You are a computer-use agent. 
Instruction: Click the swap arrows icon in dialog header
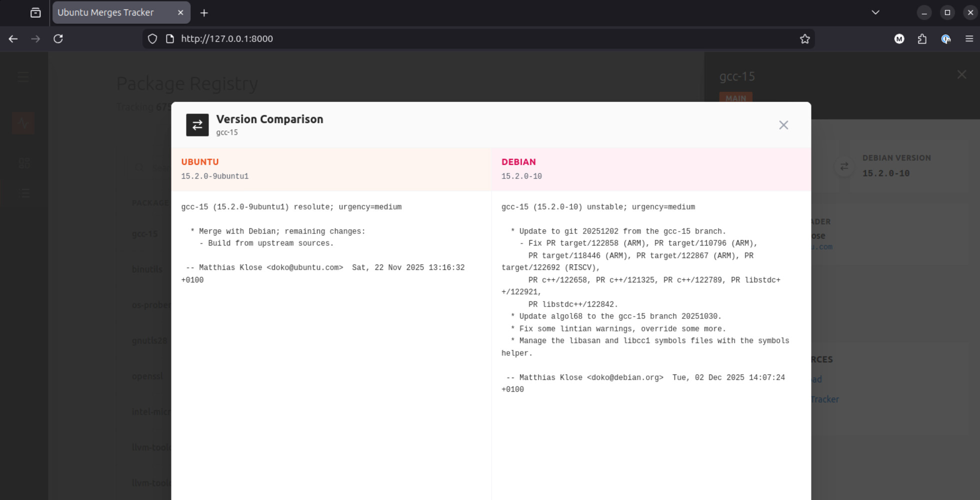pyautogui.click(x=197, y=125)
